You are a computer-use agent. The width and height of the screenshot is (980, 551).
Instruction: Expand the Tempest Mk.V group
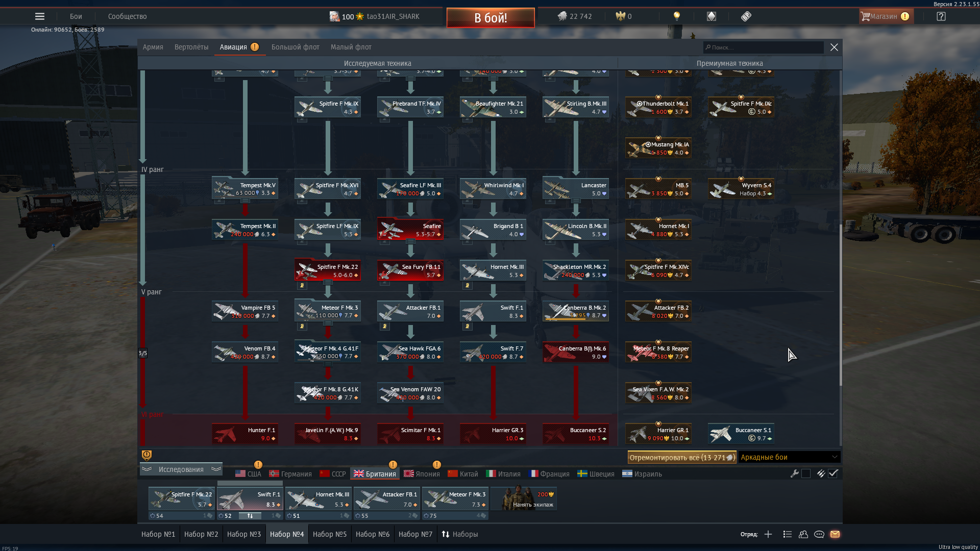click(x=245, y=201)
